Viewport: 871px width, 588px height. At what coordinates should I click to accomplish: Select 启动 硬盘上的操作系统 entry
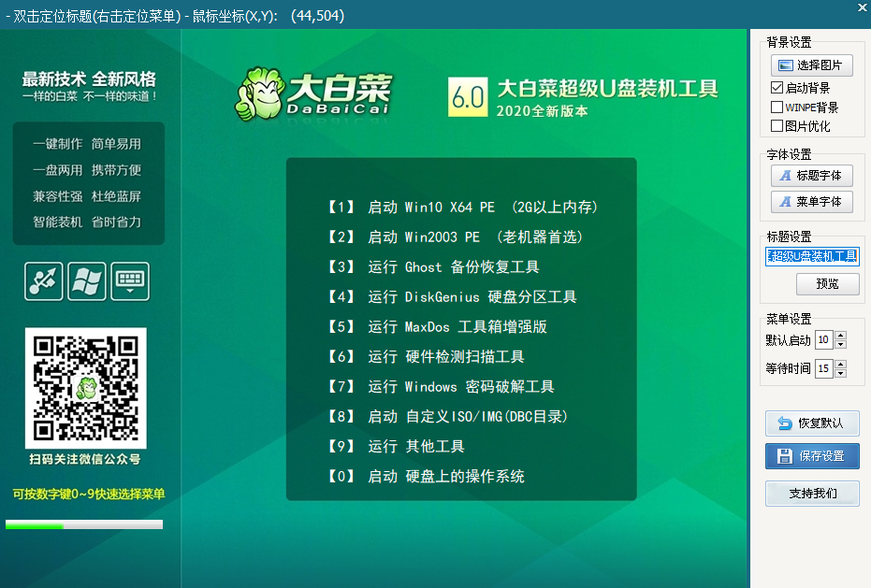pos(425,477)
